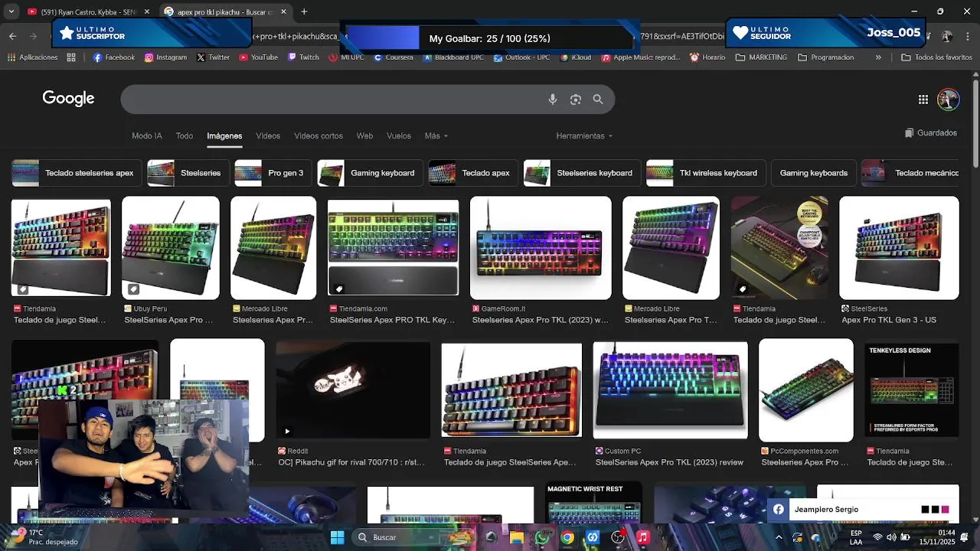Open the Horario bookmark
Image resolution: width=980 pixels, height=551 pixels.
point(707,57)
